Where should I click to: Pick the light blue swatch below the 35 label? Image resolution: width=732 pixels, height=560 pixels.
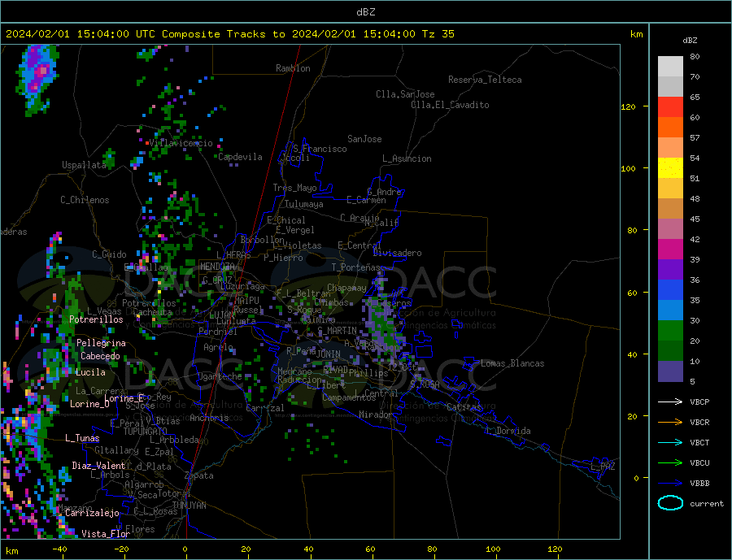[670, 310]
